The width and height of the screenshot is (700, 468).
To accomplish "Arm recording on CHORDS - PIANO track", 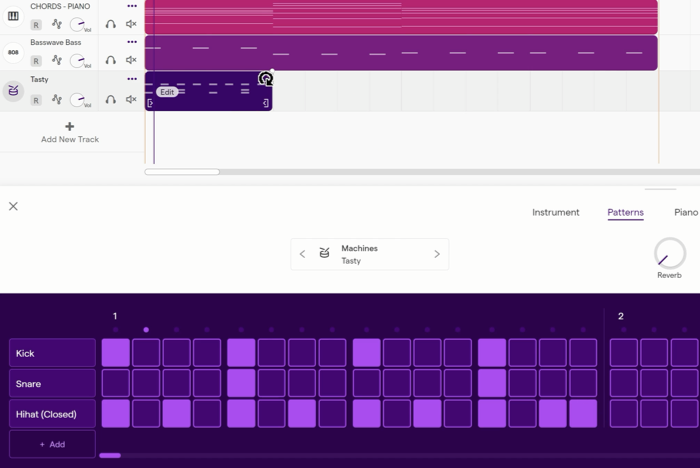I will (x=36, y=25).
